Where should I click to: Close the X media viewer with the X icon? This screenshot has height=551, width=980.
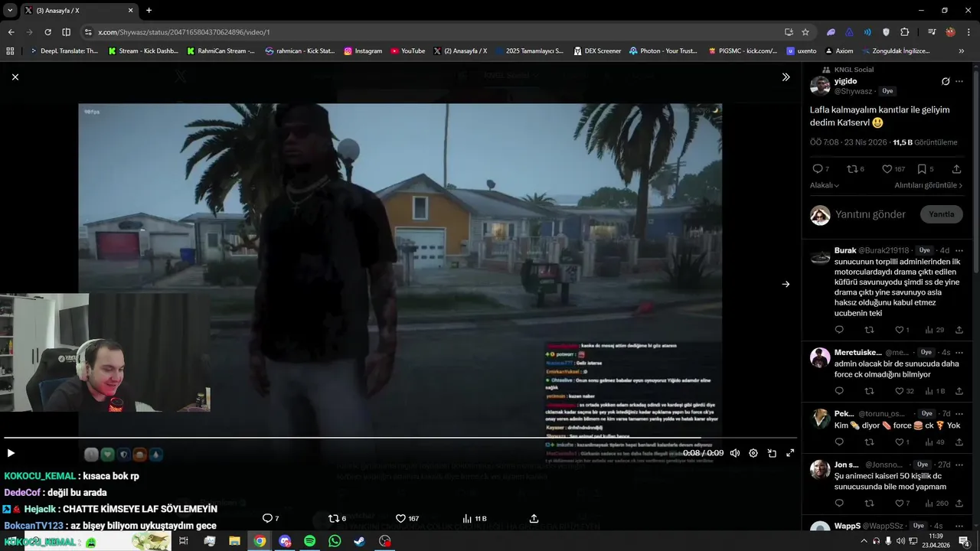(x=15, y=77)
